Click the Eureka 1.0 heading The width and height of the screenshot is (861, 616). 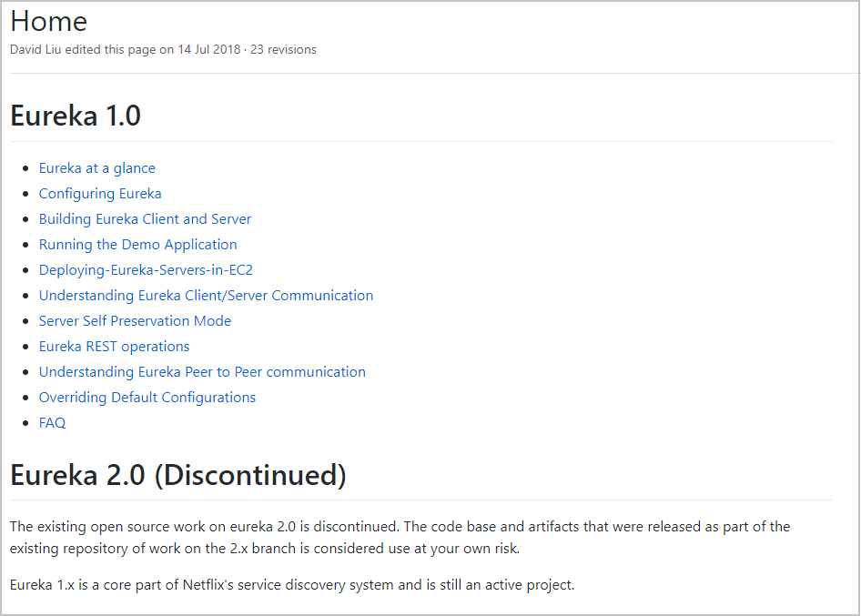[x=76, y=116]
